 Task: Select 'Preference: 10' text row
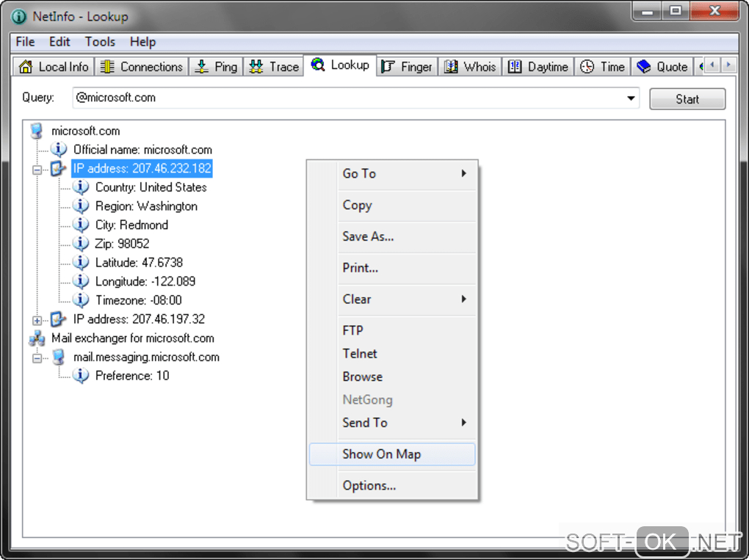coord(132,376)
